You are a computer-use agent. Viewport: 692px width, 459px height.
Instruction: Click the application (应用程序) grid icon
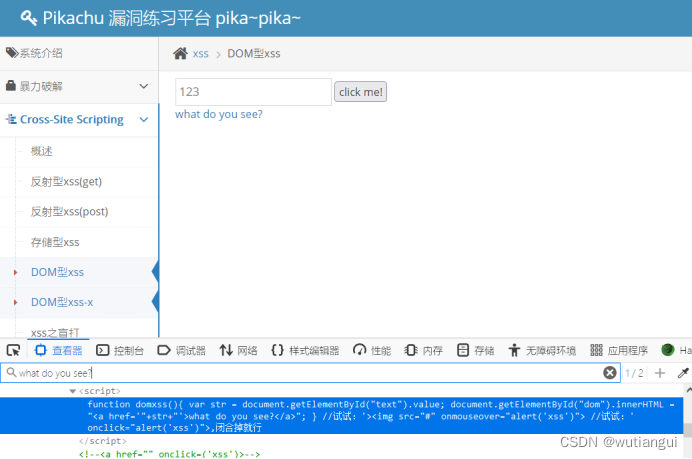coord(596,350)
